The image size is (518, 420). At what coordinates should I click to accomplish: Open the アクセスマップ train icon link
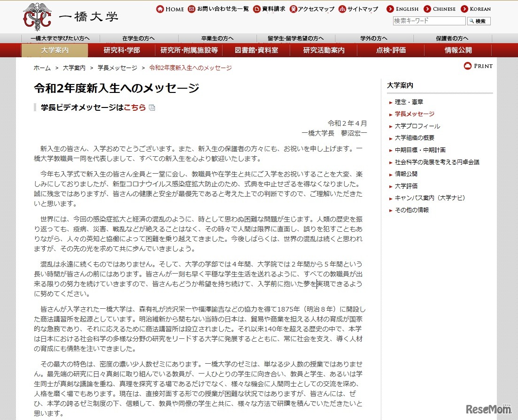coord(293,9)
